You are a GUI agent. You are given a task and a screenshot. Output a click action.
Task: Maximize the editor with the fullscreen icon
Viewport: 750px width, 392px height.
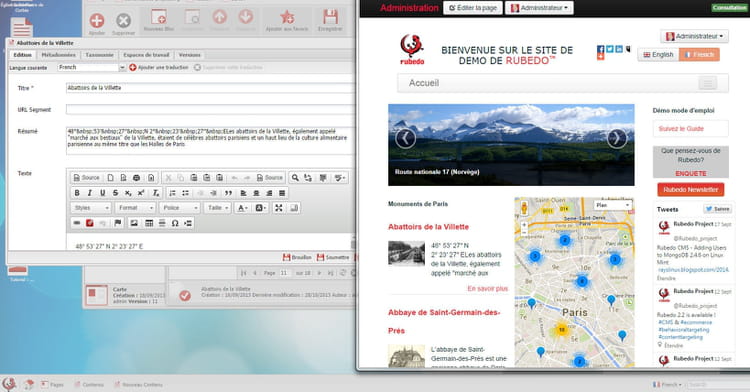[x=279, y=207]
